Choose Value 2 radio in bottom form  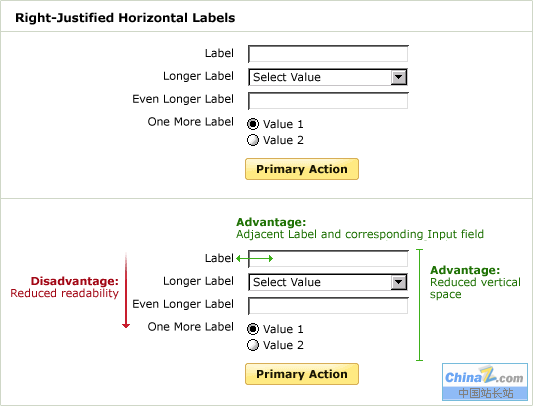(253, 345)
